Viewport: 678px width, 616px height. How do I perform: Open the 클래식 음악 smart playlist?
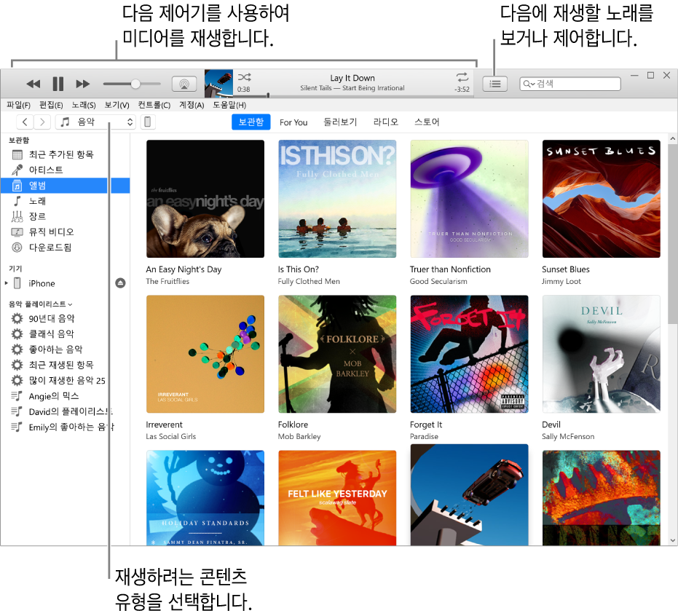coord(65,334)
